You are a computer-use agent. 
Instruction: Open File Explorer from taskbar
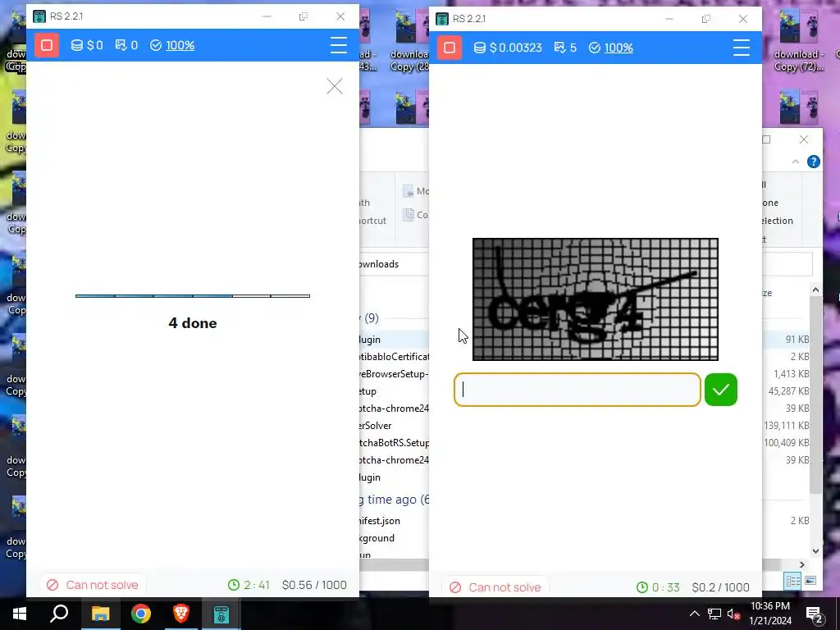pyautogui.click(x=100, y=614)
